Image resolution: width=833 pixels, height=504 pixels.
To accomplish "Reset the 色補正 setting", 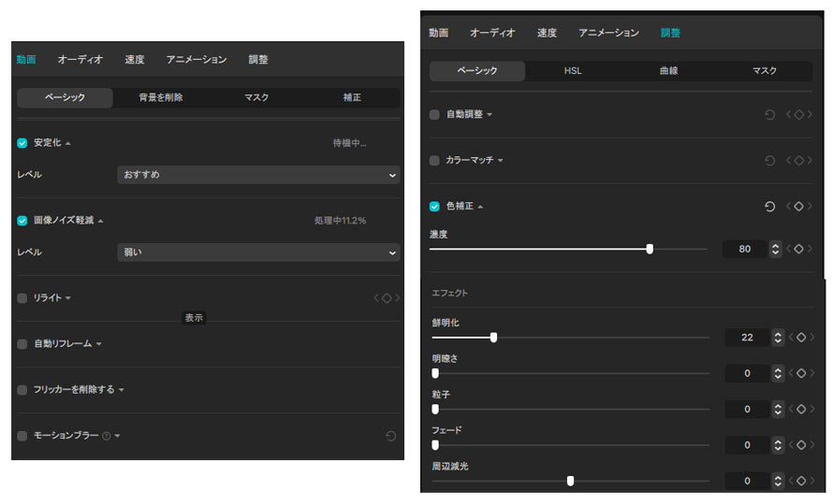I will pyautogui.click(x=769, y=207).
